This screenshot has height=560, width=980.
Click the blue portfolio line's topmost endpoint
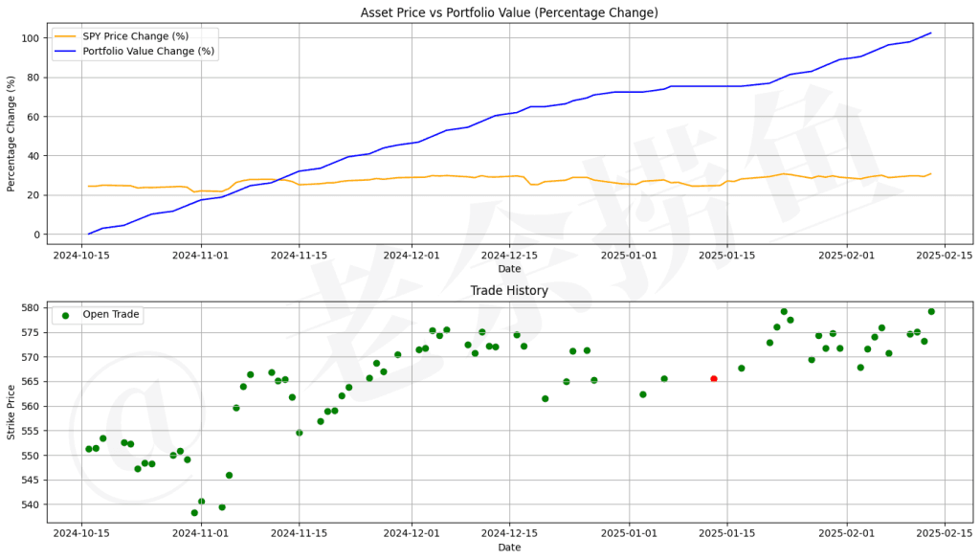tap(930, 34)
